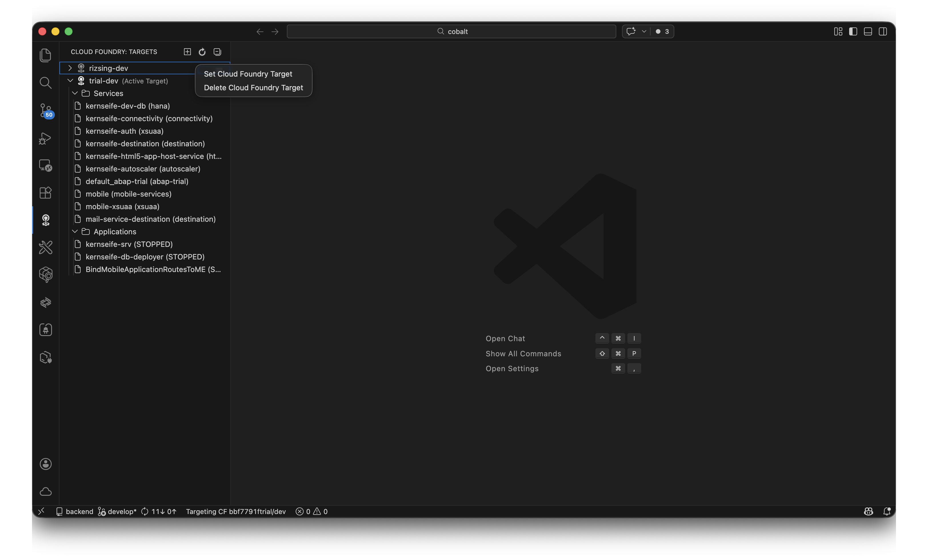
Task: Open the Extensions view icon
Action: [x=46, y=193]
